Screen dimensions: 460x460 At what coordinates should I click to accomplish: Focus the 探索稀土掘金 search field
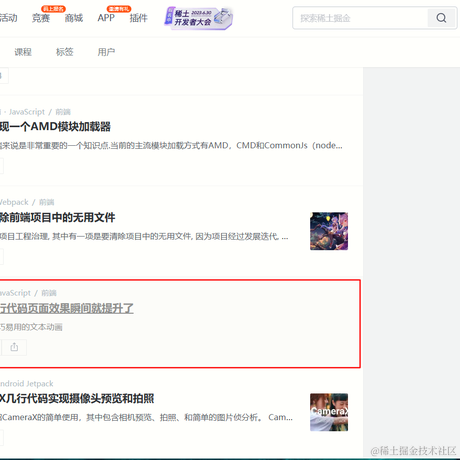click(x=361, y=18)
